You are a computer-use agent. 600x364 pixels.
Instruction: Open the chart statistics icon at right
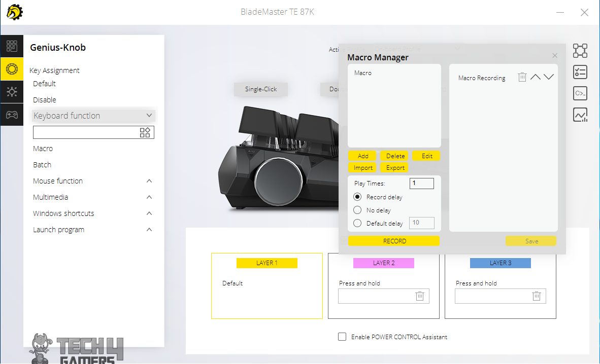580,115
